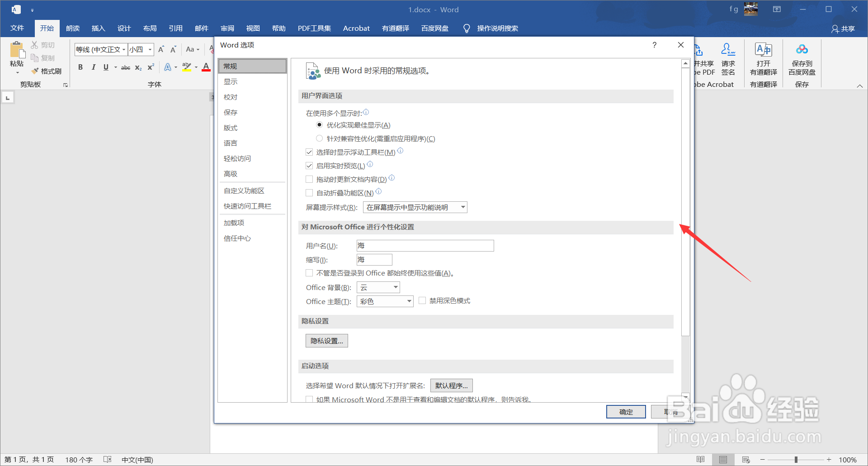The image size is (868, 466).
Task: Apply text highlight color
Action: (186, 67)
